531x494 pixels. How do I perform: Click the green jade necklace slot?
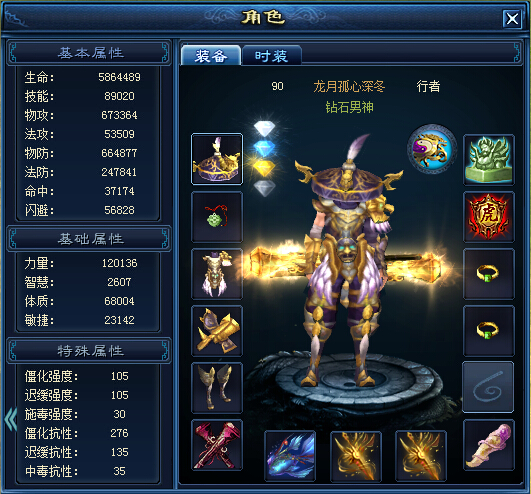(217, 217)
